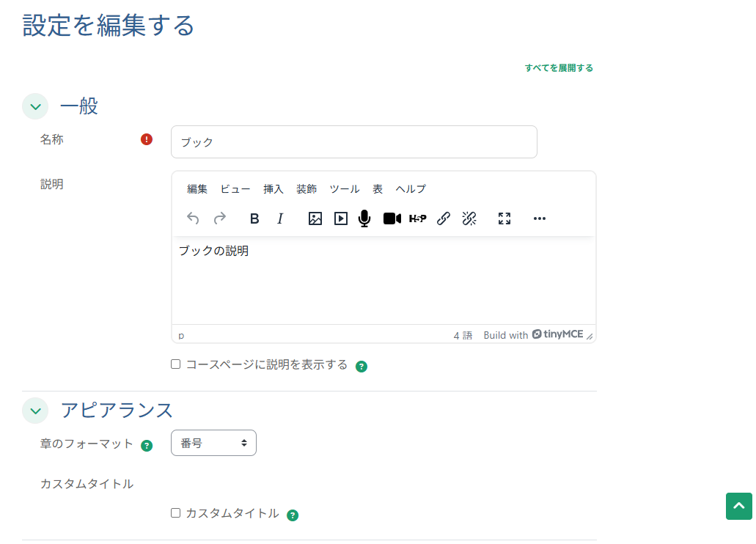Open the ツール menu in the editor
This screenshot has height=544, width=756.
[343, 188]
